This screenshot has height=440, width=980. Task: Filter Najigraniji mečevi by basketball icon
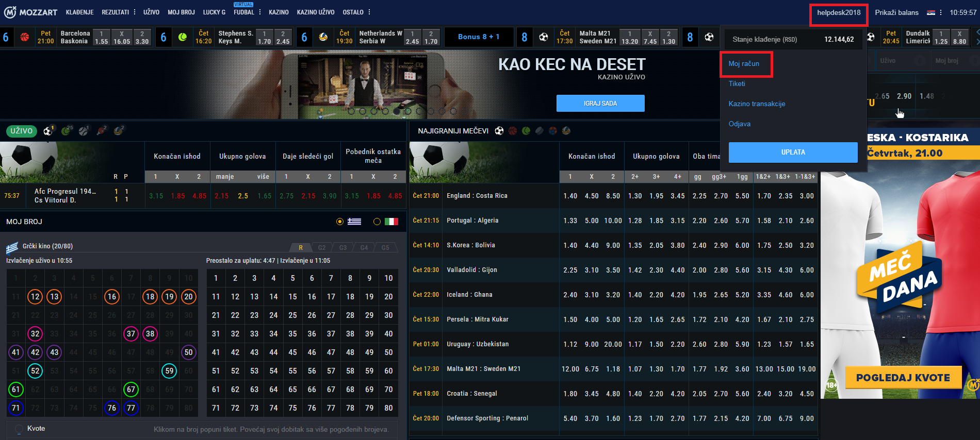[513, 131]
